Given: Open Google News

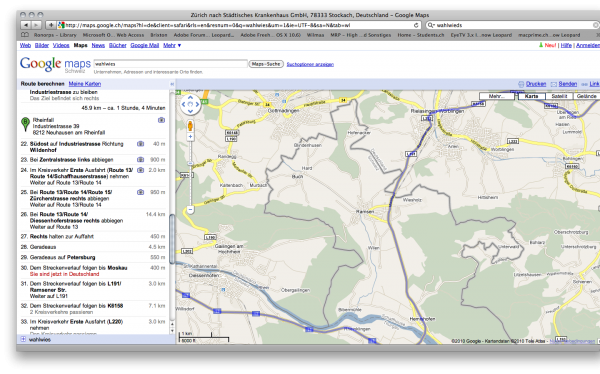Looking at the screenshot, I should [x=98, y=45].
